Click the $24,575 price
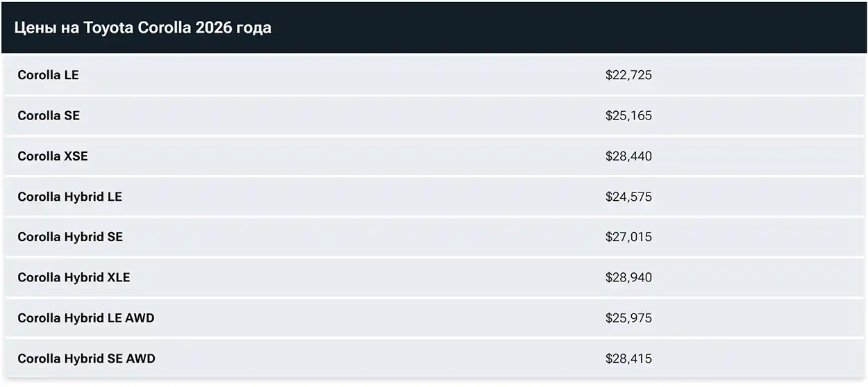The image size is (868, 387). tap(628, 197)
